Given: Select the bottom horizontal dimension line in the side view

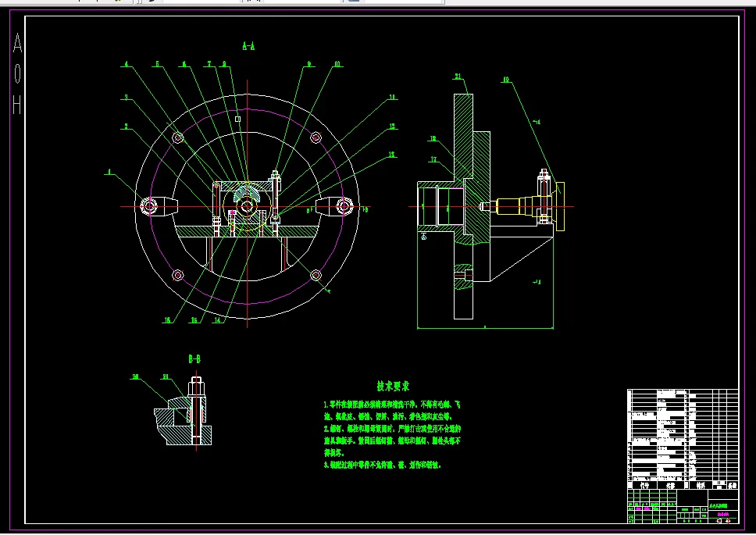Looking at the screenshot, I should click(485, 328).
